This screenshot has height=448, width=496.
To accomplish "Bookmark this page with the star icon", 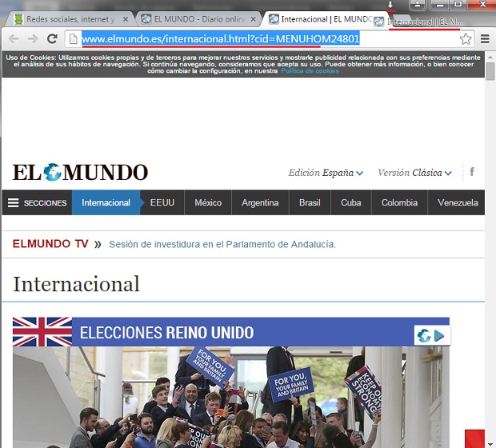I will [466, 38].
